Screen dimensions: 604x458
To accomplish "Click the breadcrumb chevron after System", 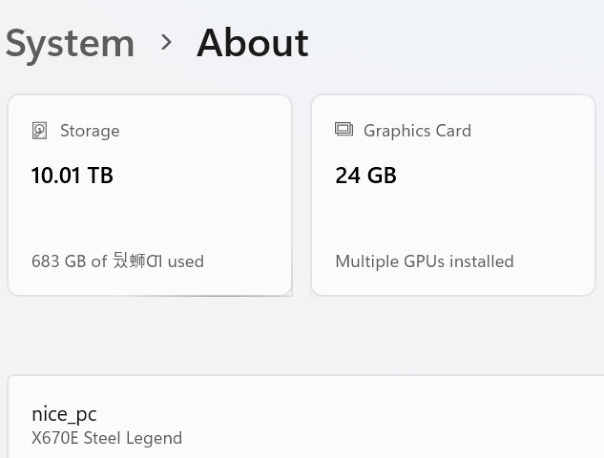I will click(x=166, y=44).
